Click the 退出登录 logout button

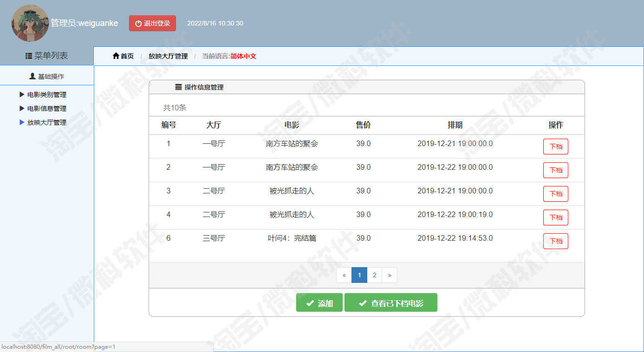click(152, 23)
